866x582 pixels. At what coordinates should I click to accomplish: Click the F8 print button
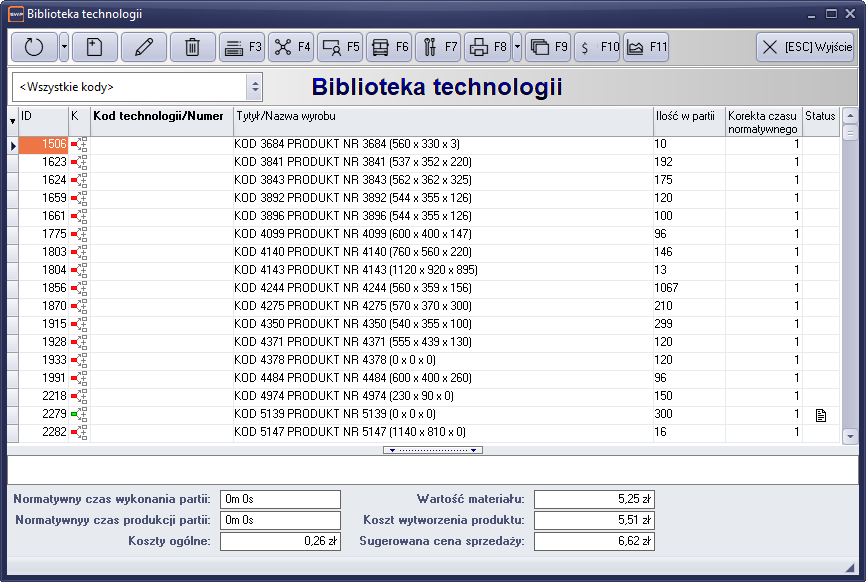[488, 46]
